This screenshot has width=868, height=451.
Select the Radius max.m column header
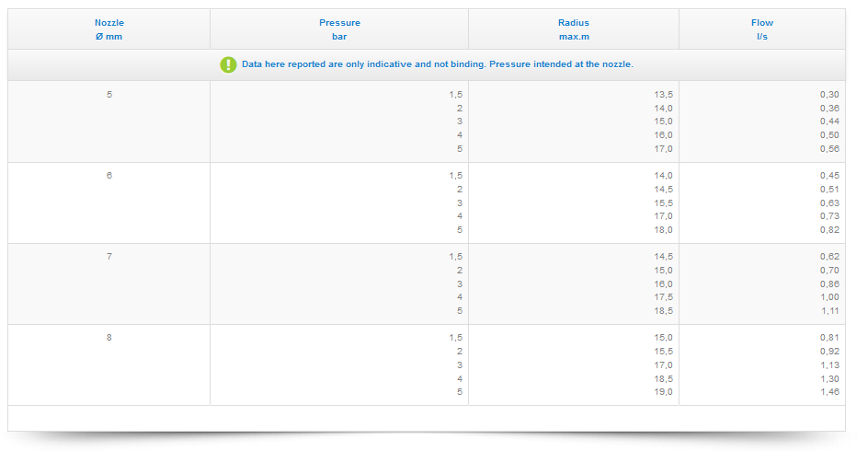(573, 29)
